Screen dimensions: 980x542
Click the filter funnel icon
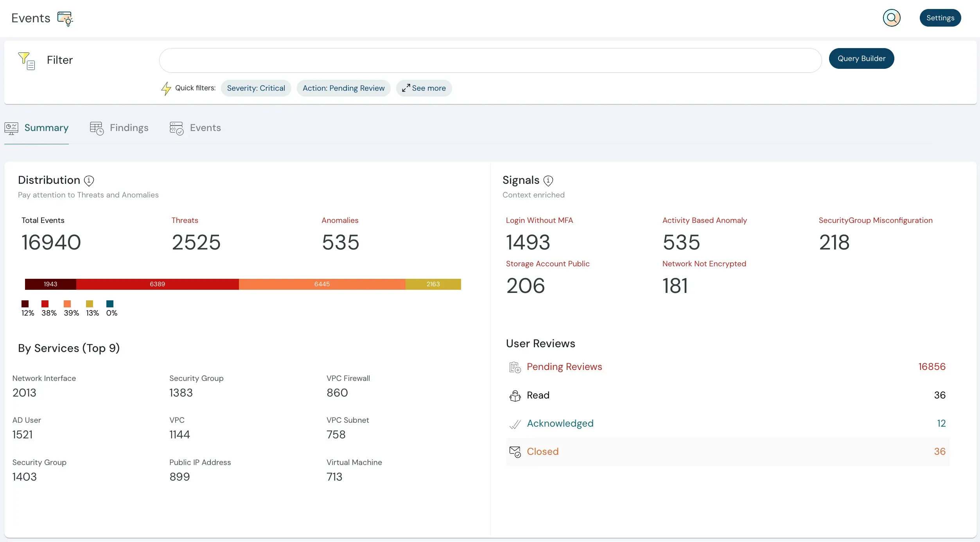click(x=27, y=61)
